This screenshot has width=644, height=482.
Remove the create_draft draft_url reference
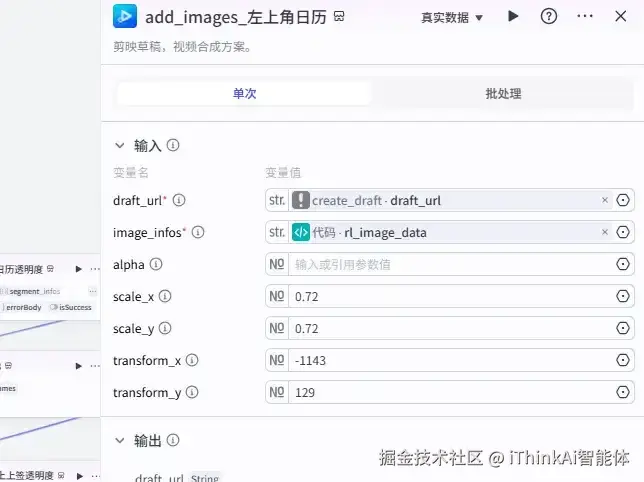point(605,200)
